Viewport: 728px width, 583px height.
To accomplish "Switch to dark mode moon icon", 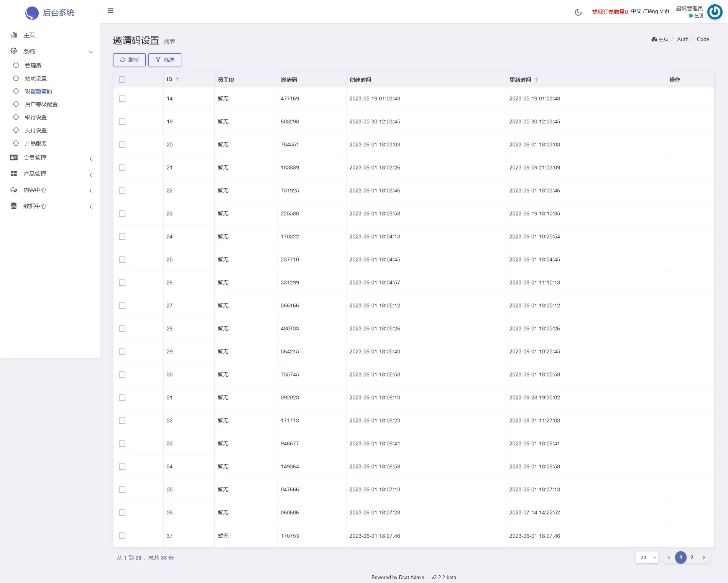I will tap(578, 12).
